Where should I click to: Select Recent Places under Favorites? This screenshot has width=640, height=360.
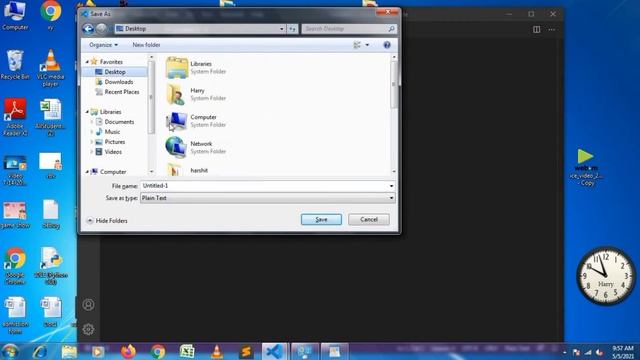[122, 92]
